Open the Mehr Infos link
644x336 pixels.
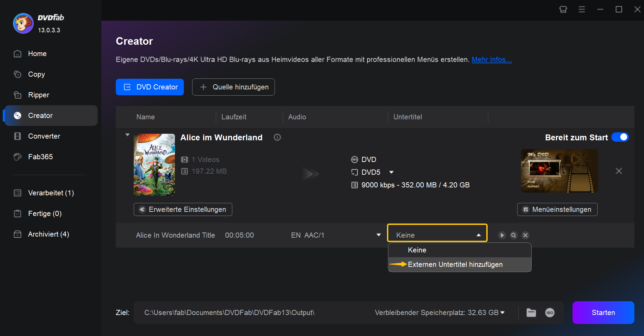tap(492, 59)
